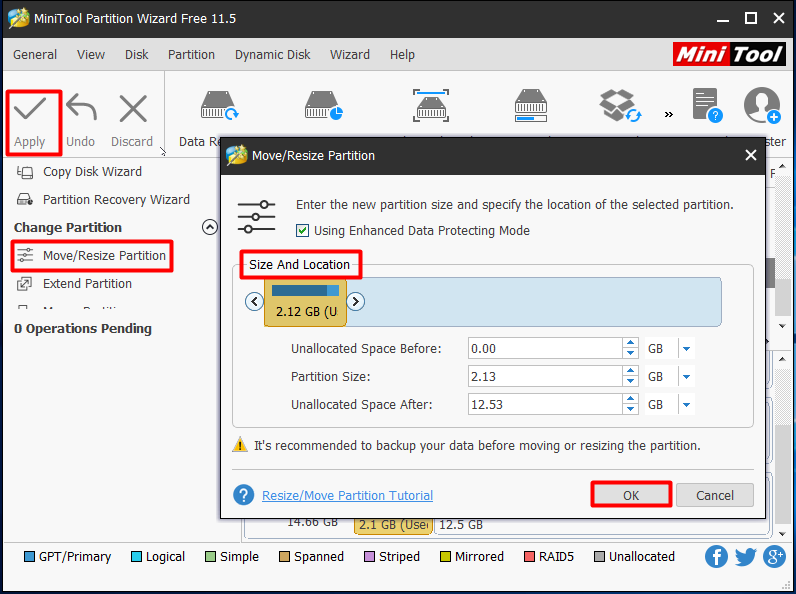The image size is (796, 594).
Task: Increase Unallocated Space Before value
Action: pos(630,343)
